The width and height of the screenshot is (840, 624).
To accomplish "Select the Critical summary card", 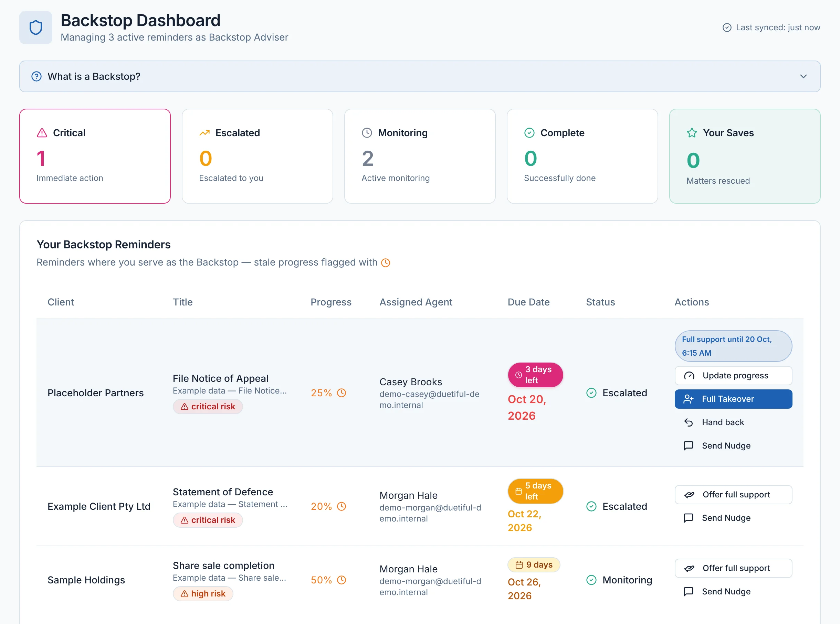I will [x=95, y=156].
